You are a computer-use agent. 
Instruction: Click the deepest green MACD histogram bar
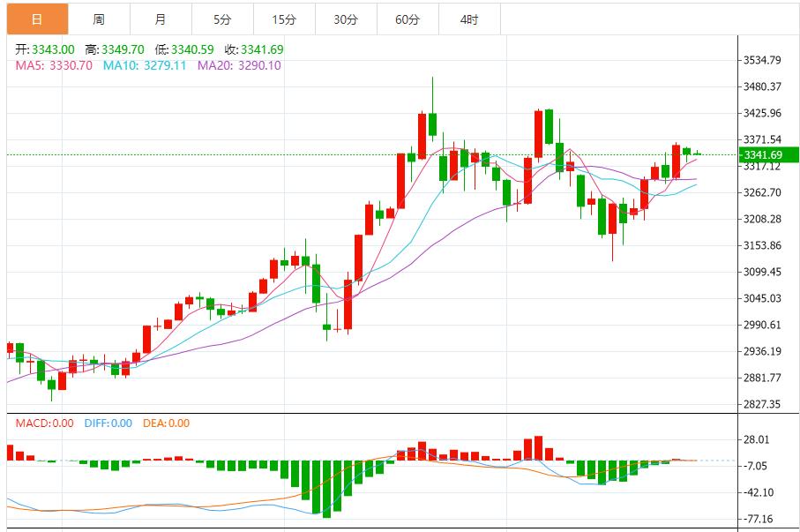pyautogui.click(x=326, y=488)
